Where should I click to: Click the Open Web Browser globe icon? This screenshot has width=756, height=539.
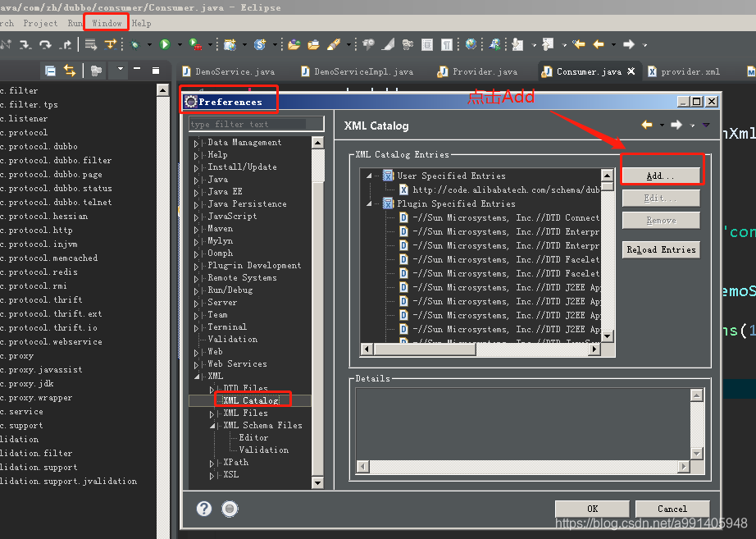pyautogui.click(x=471, y=44)
